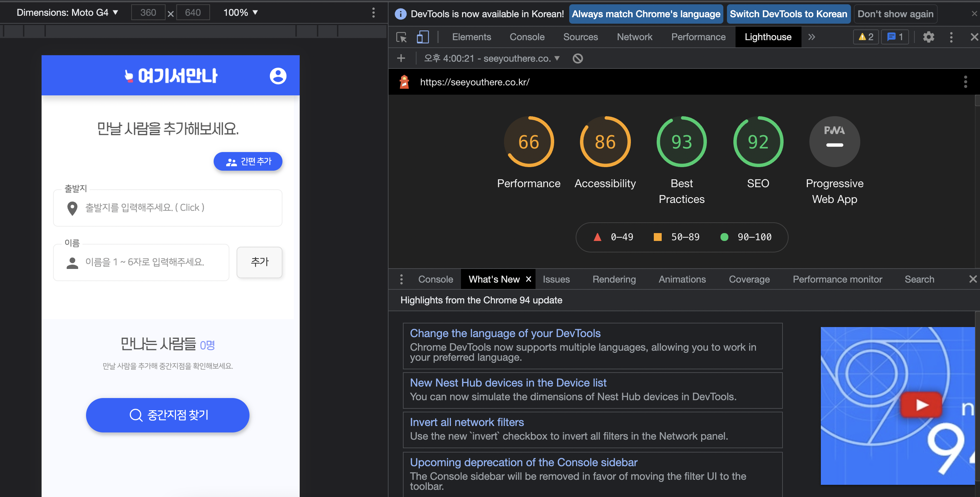Screen dimensions: 980x497
Task: Select the inspect element cursor icon
Action: click(x=401, y=37)
